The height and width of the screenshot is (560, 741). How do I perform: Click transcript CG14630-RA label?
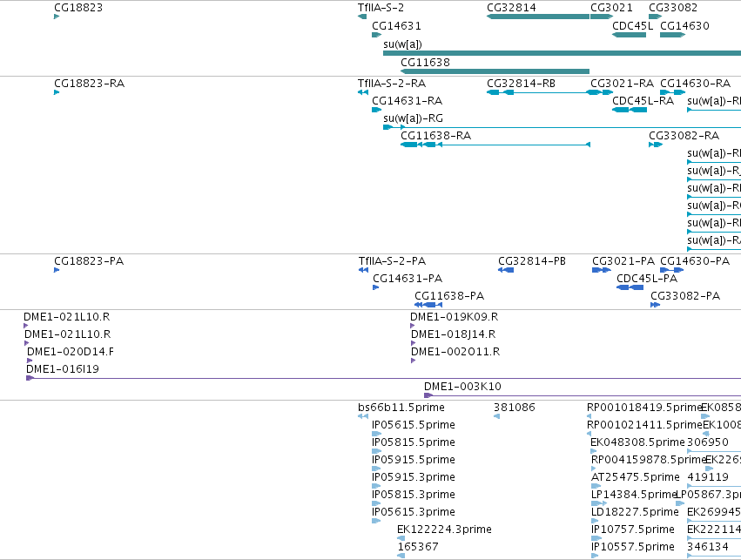pyautogui.click(x=695, y=84)
